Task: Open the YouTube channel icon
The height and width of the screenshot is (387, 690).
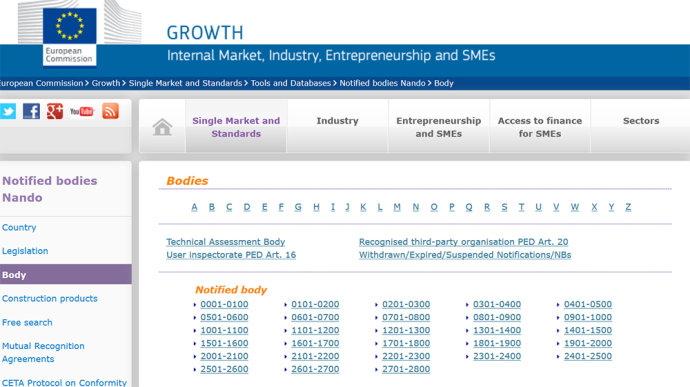Action: (x=82, y=111)
